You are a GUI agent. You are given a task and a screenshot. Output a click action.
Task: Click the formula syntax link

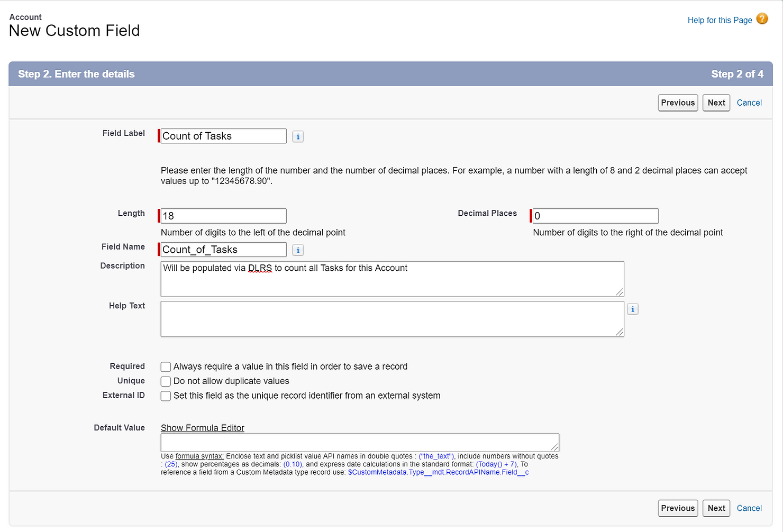coord(199,456)
